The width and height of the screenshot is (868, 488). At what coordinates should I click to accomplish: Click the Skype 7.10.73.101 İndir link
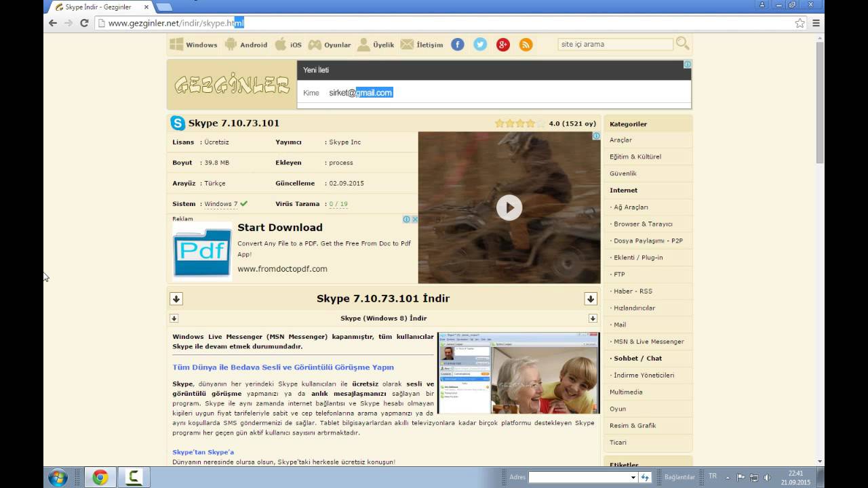(x=383, y=299)
